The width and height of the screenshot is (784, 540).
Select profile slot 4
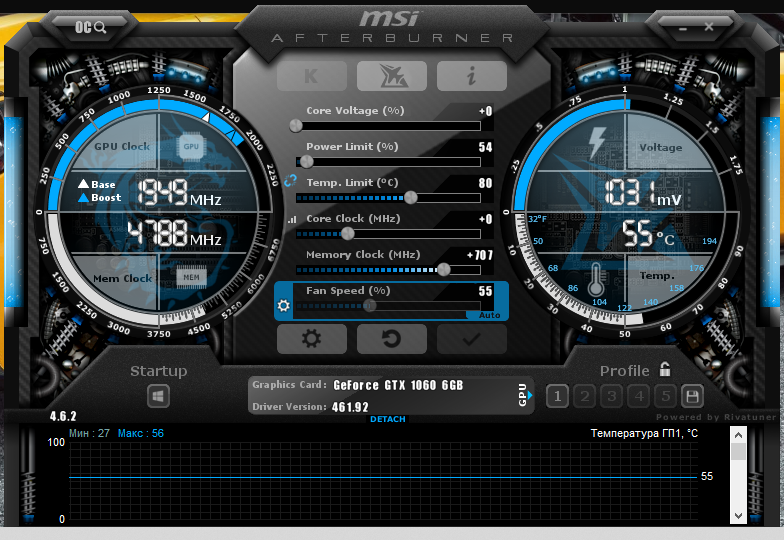pyautogui.click(x=638, y=396)
